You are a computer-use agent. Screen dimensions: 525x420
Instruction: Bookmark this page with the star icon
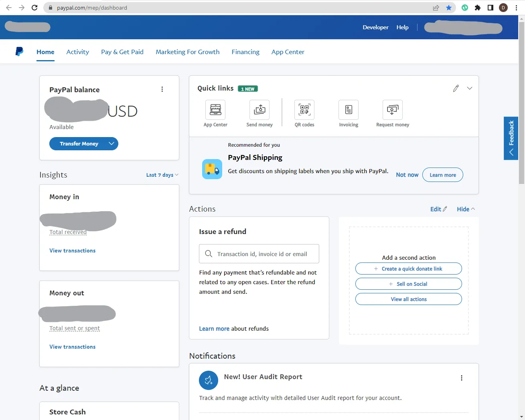(449, 8)
